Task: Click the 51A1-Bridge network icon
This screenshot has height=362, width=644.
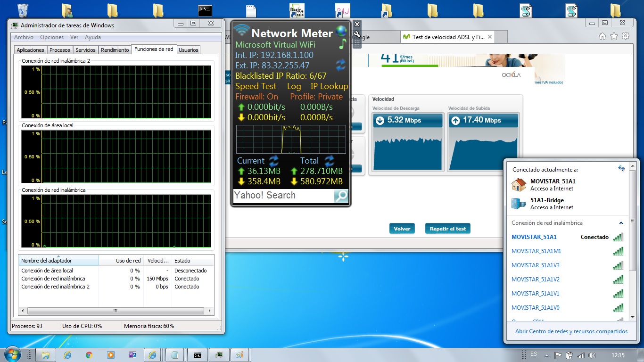Action: tap(519, 203)
